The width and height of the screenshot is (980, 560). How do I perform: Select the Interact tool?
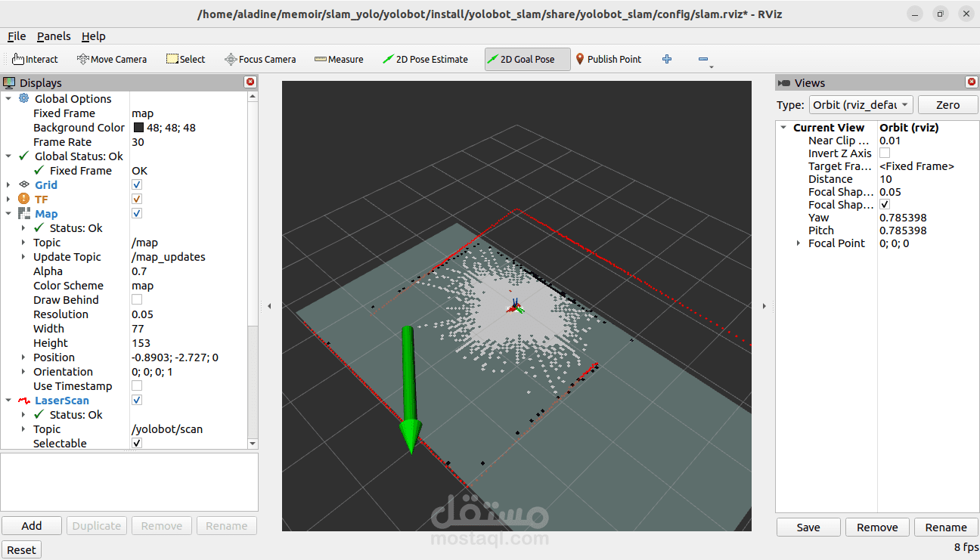(x=36, y=59)
